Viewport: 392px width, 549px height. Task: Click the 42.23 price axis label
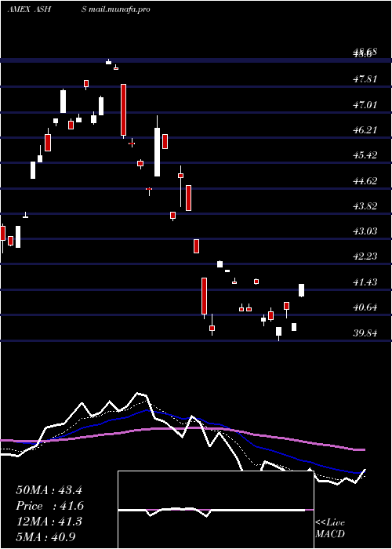click(x=365, y=256)
